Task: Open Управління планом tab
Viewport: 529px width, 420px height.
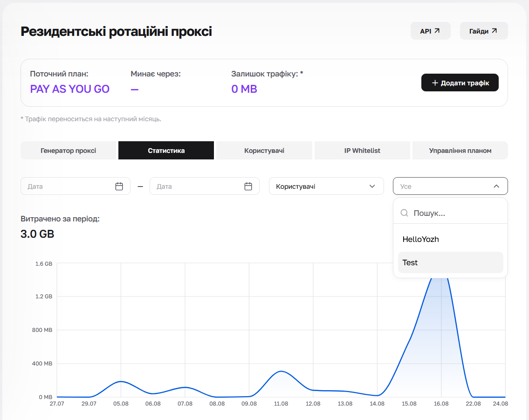Action: 460,151
